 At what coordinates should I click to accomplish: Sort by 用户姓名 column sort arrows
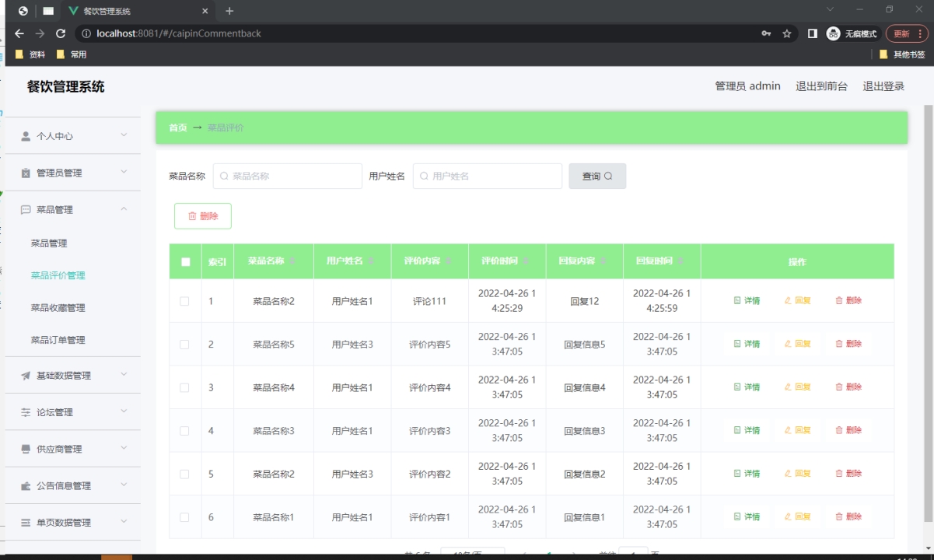coord(371,261)
